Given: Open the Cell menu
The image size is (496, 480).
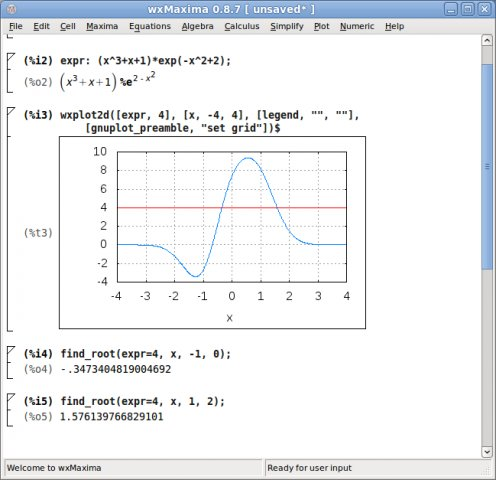Looking at the screenshot, I should 68,26.
